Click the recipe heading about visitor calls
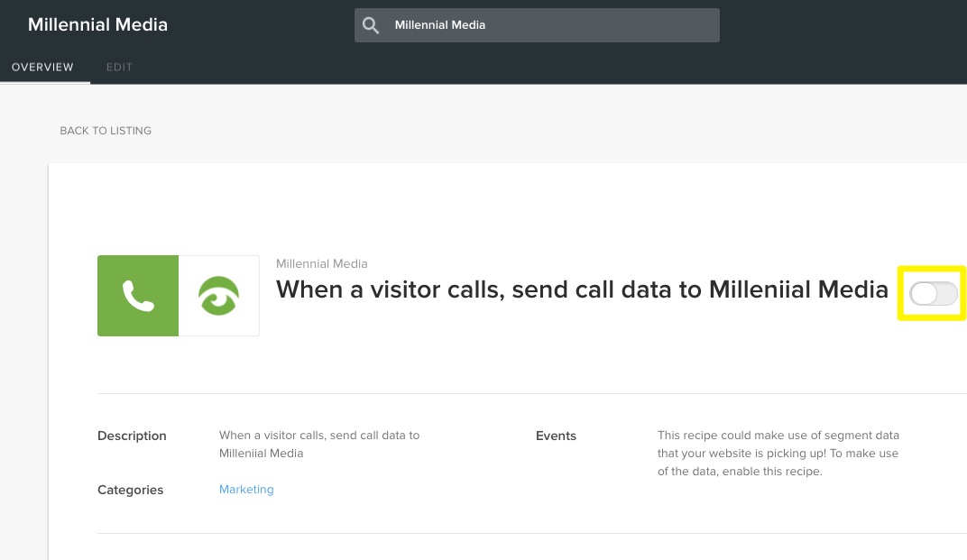The width and height of the screenshot is (967, 560). [x=582, y=289]
